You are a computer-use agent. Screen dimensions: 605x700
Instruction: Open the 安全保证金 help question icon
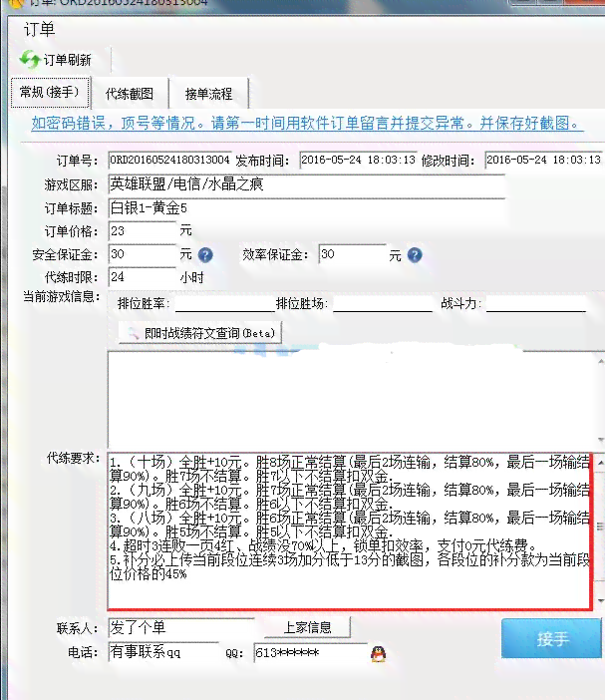point(205,255)
